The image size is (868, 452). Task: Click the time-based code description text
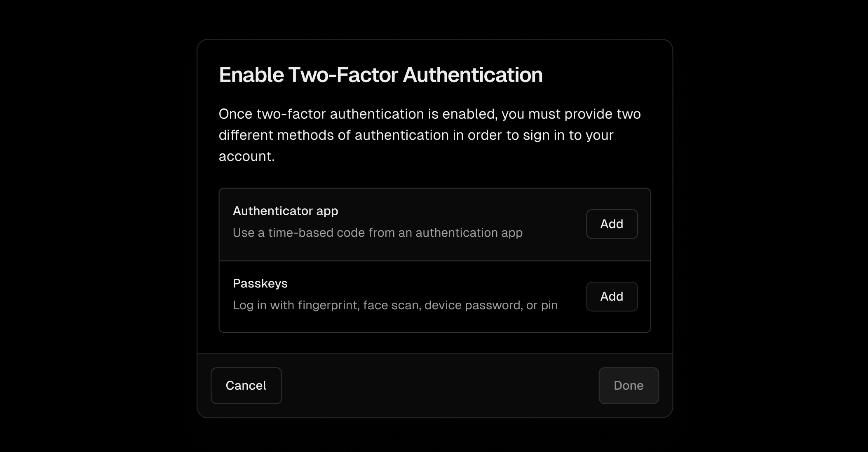[378, 233]
